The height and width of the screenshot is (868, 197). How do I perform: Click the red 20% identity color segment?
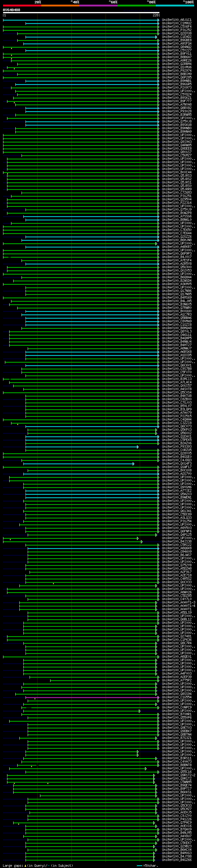(22, 6)
